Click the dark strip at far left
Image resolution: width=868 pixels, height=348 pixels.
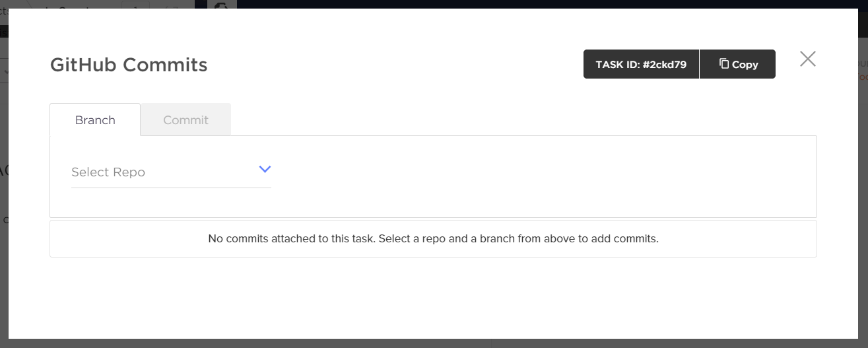click(4, 31)
